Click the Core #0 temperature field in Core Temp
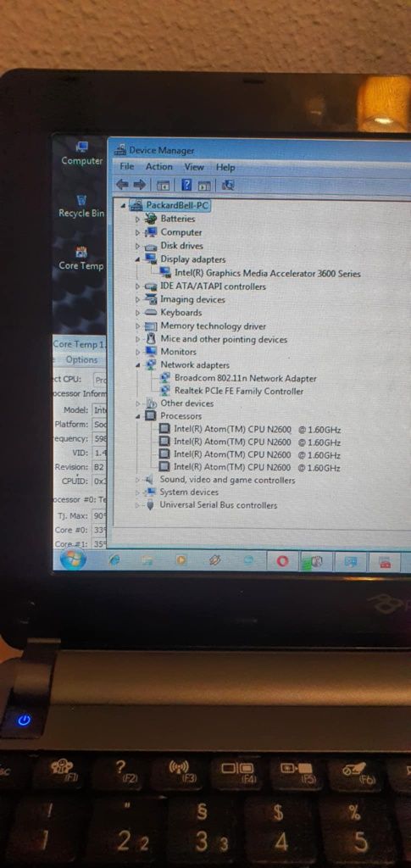This screenshot has height=868, width=411. [99, 531]
